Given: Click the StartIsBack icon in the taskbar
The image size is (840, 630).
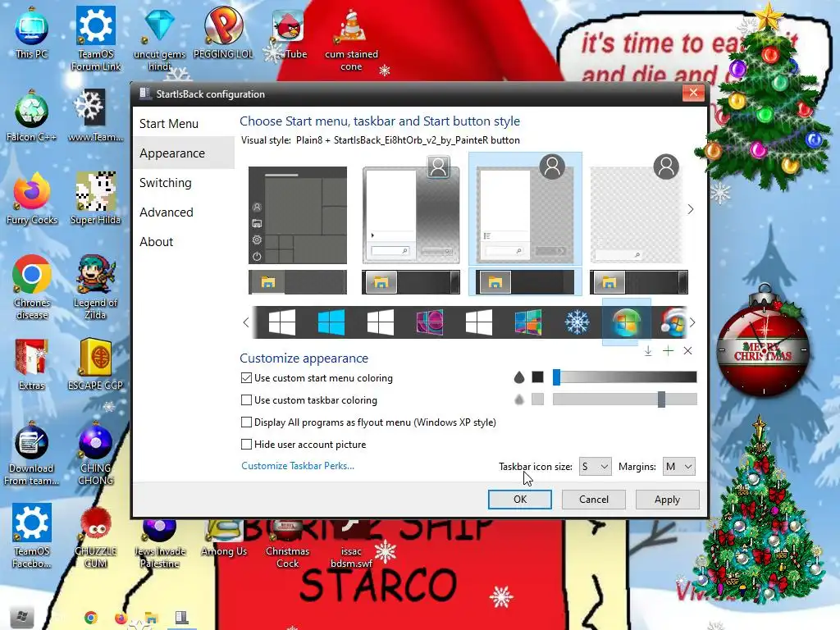Looking at the screenshot, I should click(x=181, y=618).
